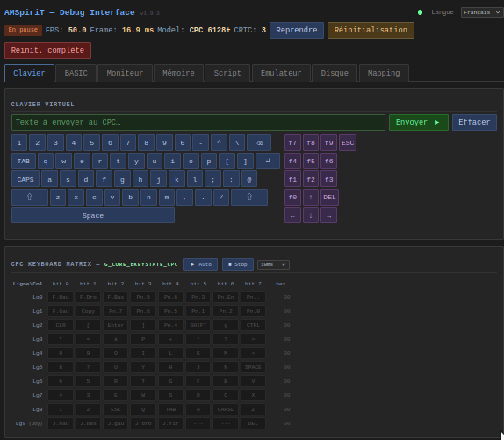
Task: Click the 'FPS: 50.0' readout
Action: click(x=66, y=30)
